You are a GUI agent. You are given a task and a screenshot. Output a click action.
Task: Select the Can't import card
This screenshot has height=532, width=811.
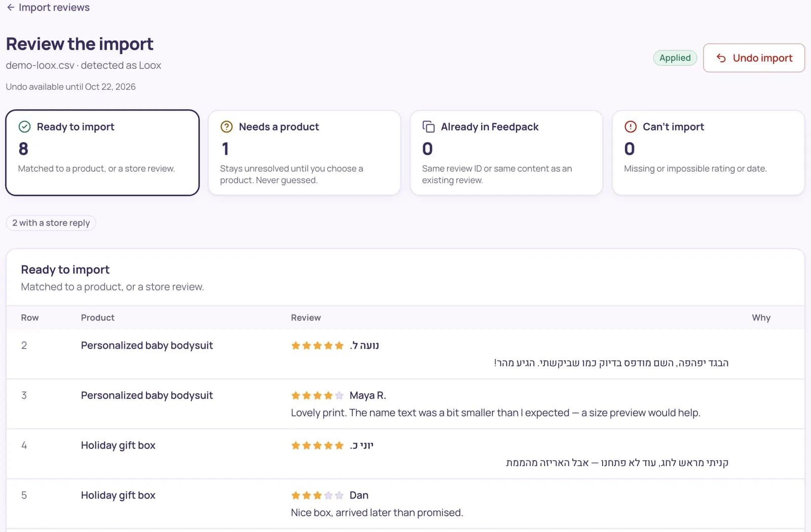708,153
